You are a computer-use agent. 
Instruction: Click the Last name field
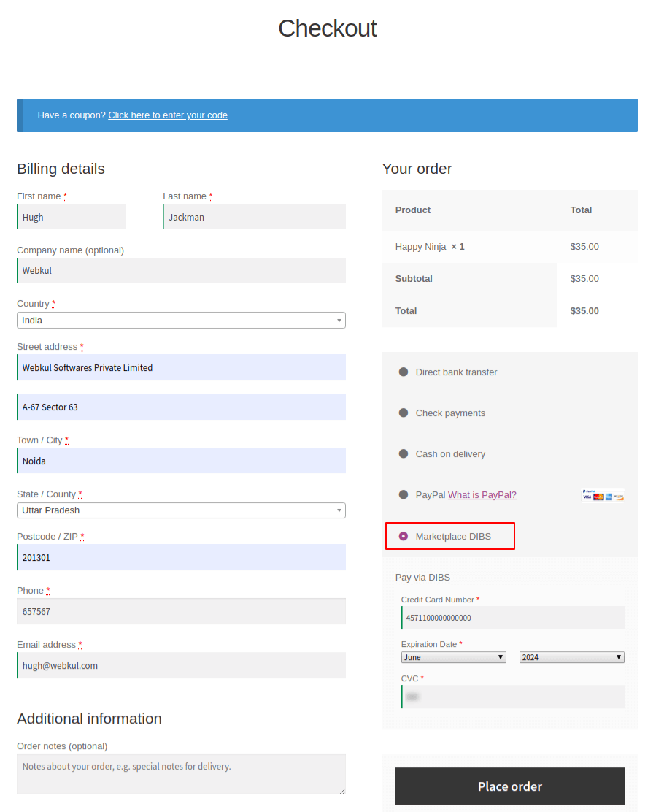(x=254, y=217)
